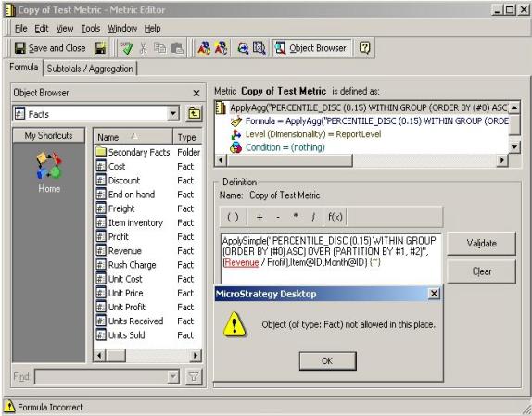The width and height of the screenshot is (532, 416).
Task: Sort list by Type column header
Action: click(x=187, y=137)
